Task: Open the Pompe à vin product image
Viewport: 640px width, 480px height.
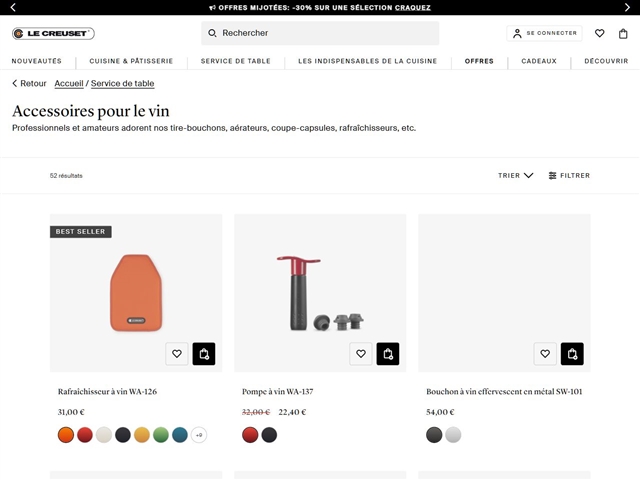Action: point(320,293)
